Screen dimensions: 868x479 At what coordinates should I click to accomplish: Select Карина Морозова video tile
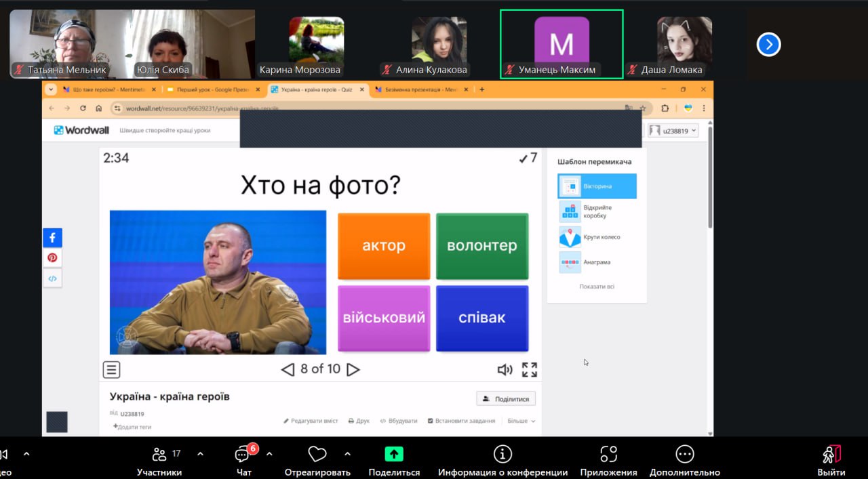coord(317,45)
